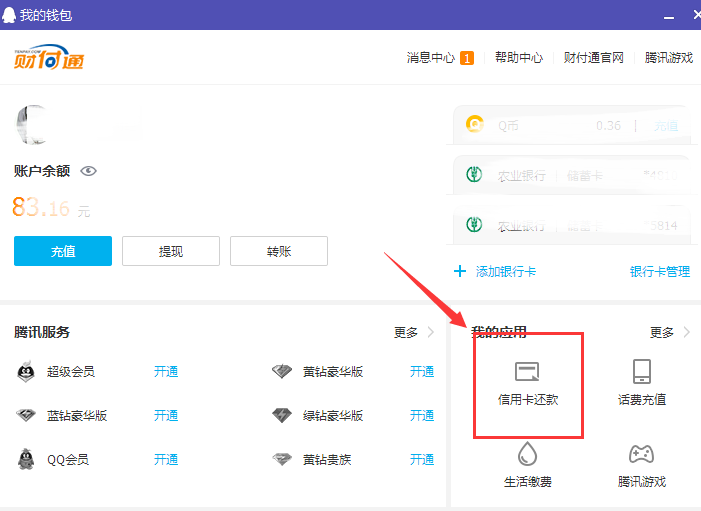Click 开通 for 黄钻豪华版
Viewport: 701px width, 511px height.
(422, 372)
